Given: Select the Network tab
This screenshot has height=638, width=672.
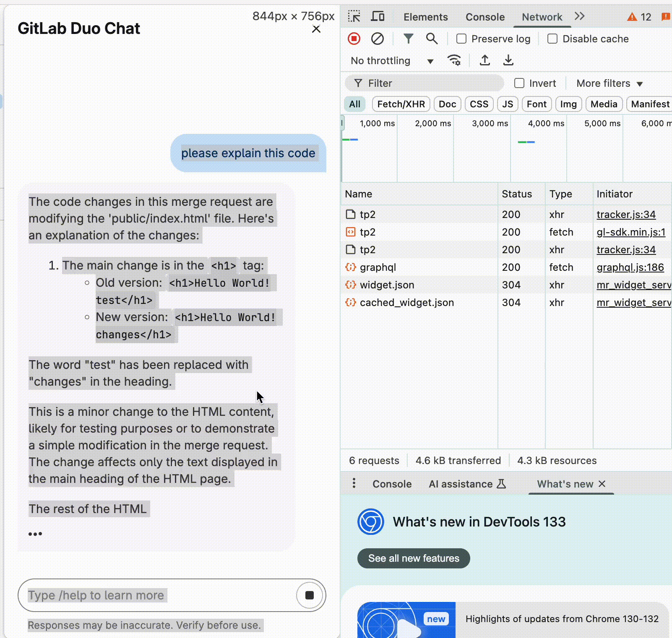Looking at the screenshot, I should [x=542, y=17].
